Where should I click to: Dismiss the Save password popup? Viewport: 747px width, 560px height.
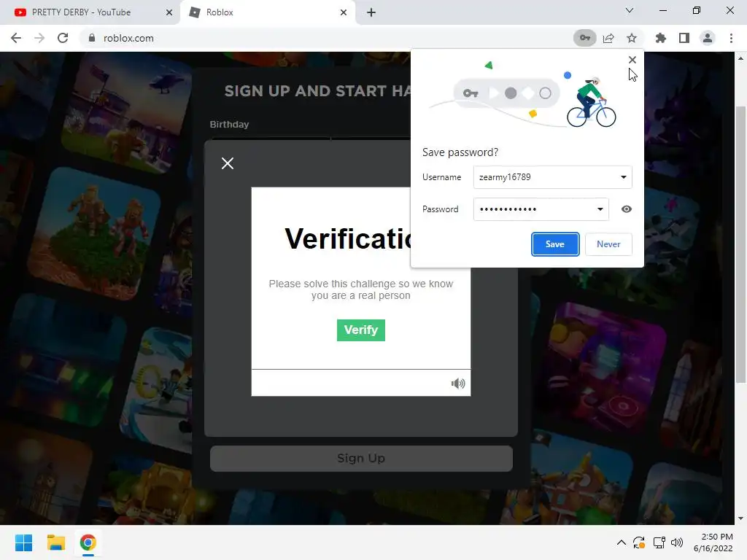tap(632, 60)
